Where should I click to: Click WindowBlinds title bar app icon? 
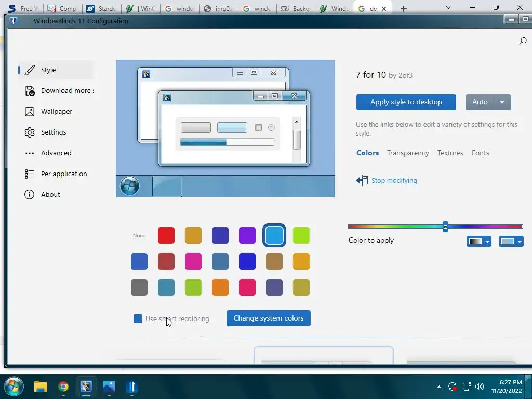click(x=14, y=21)
